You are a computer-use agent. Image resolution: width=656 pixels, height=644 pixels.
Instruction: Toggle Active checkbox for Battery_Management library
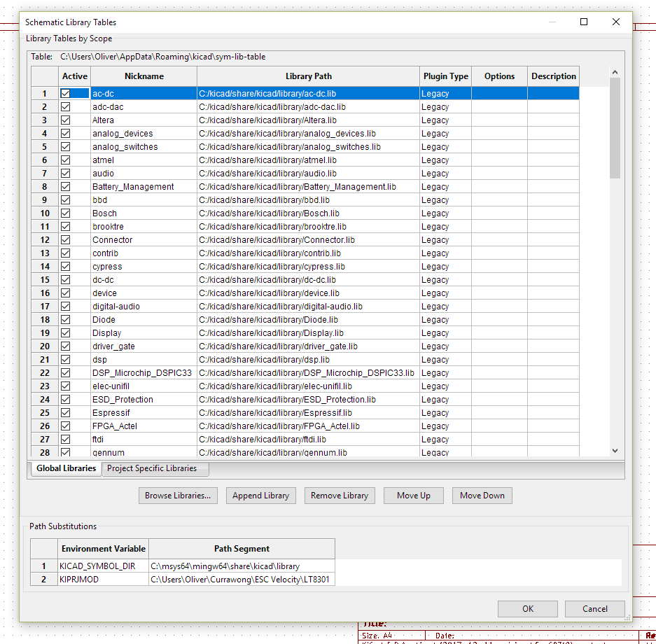point(66,187)
